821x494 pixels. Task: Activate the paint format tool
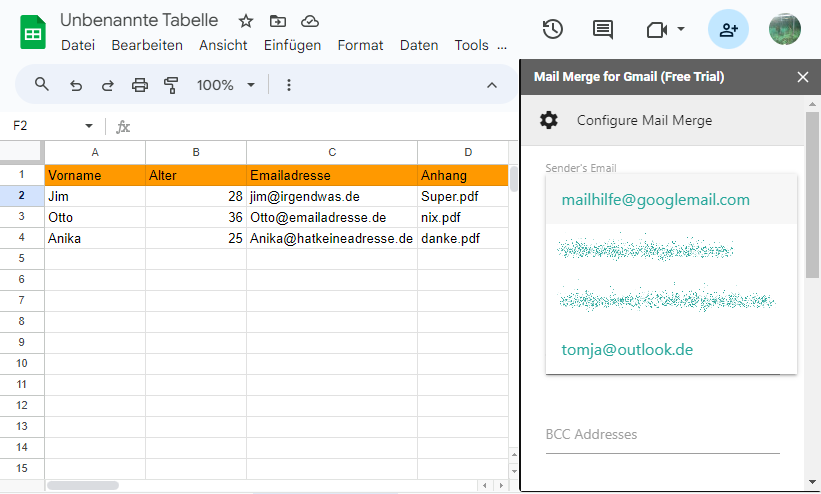tap(171, 85)
